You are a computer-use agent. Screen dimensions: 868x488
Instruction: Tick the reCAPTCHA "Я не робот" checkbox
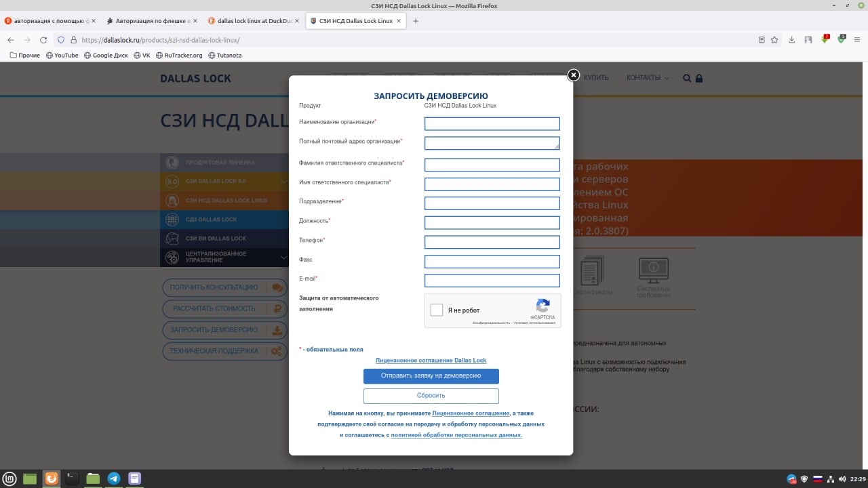[x=437, y=310]
